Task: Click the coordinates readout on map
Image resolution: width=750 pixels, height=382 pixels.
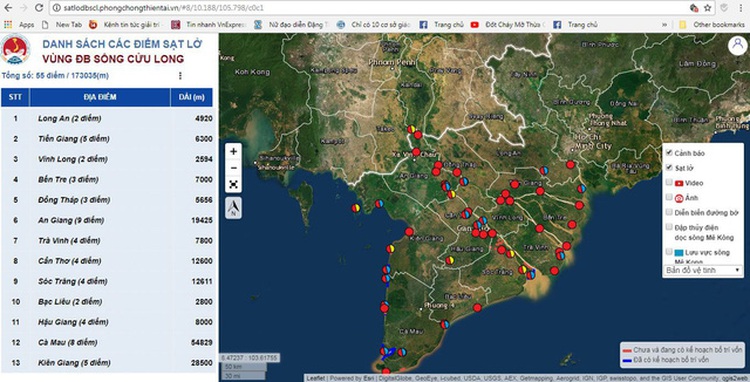Action: pyautogui.click(x=249, y=358)
